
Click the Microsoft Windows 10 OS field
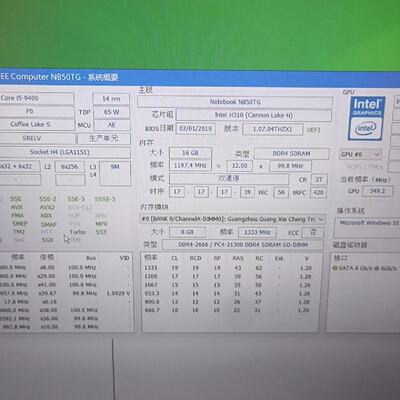367,223
